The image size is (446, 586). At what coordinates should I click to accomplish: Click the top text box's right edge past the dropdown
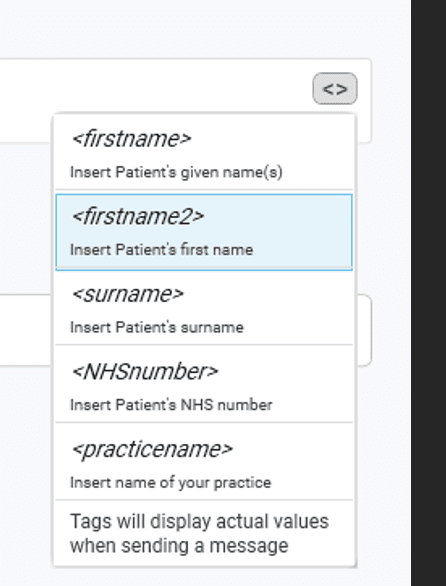pos(364,127)
